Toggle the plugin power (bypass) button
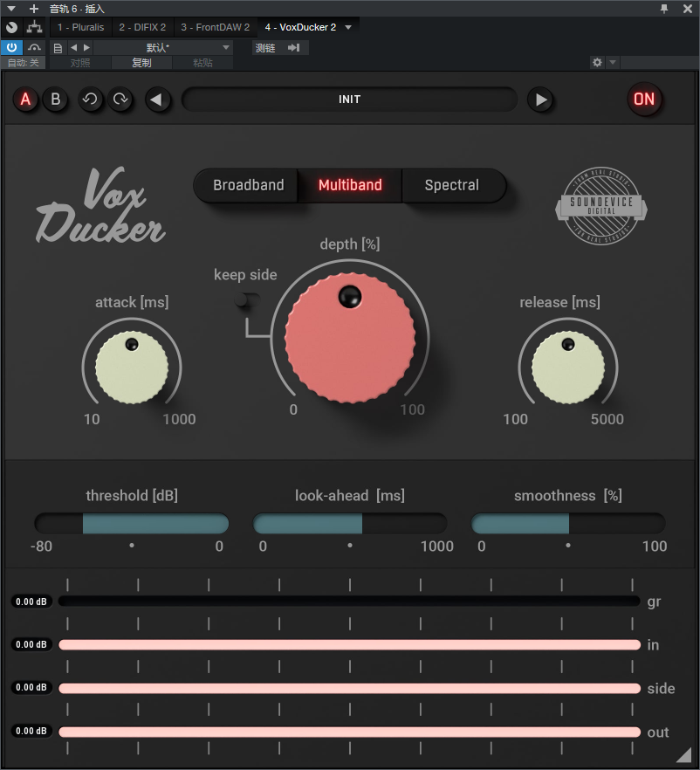Screen dimensions: 700x770 11,48
